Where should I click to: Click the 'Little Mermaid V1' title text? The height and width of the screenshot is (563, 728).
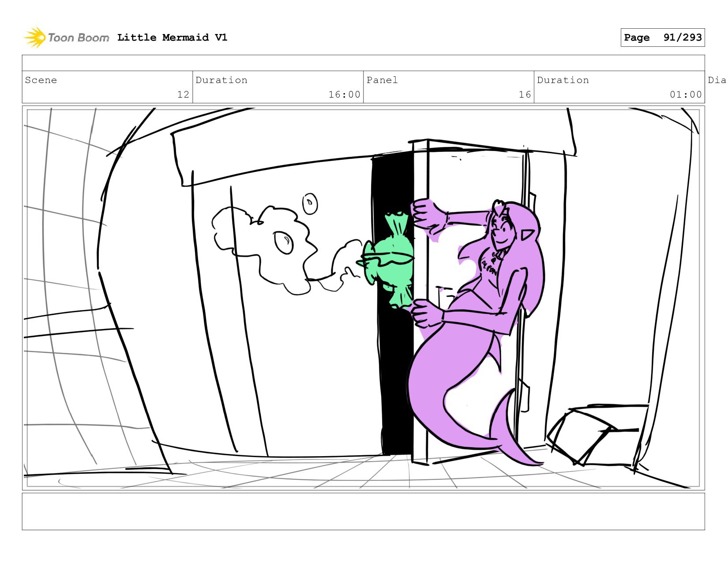[x=172, y=38]
